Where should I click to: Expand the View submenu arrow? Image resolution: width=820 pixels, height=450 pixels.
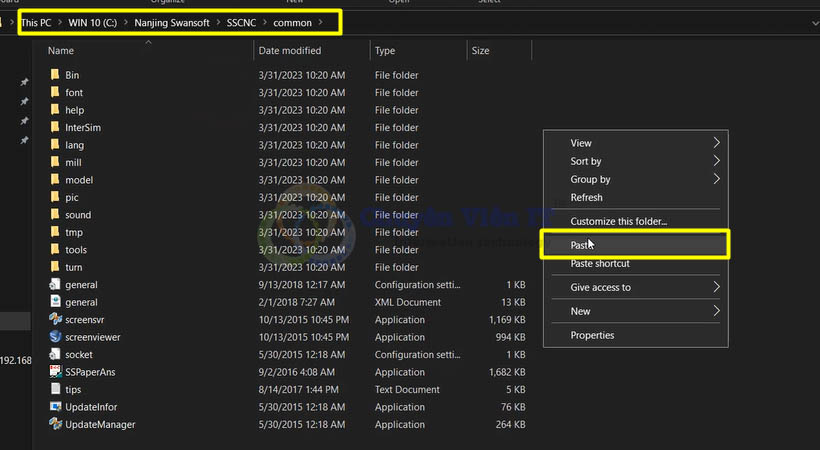[x=716, y=143]
